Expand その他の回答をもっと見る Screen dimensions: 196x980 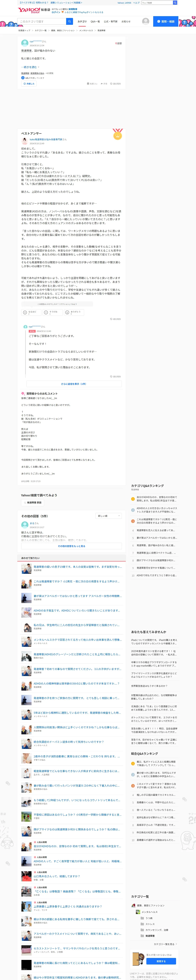pyautogui.click(x=72, y=546)
